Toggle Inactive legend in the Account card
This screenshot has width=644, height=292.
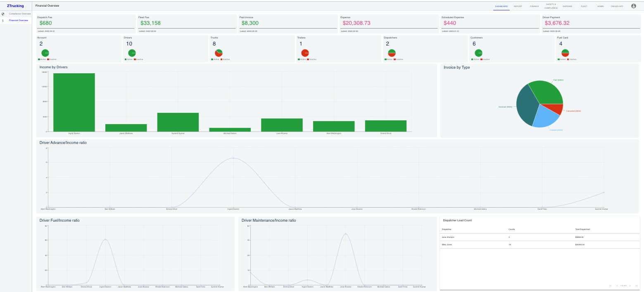(52, 59)
